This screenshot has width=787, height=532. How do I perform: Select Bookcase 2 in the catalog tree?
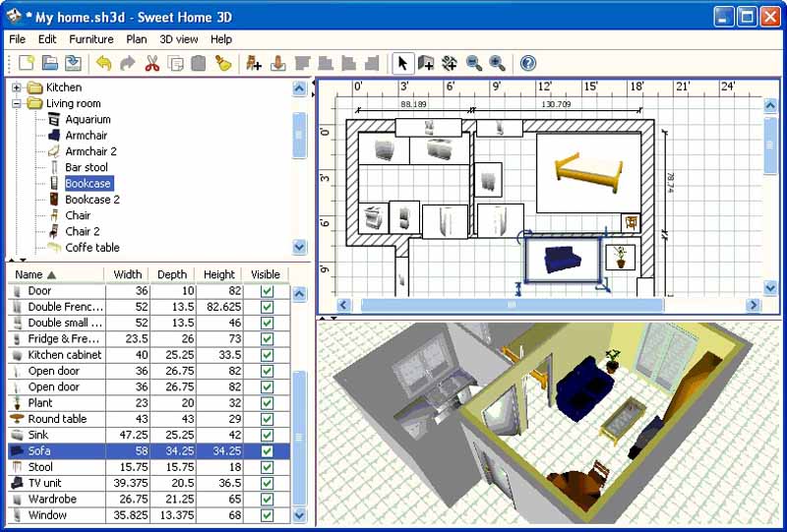coord(92,200)
